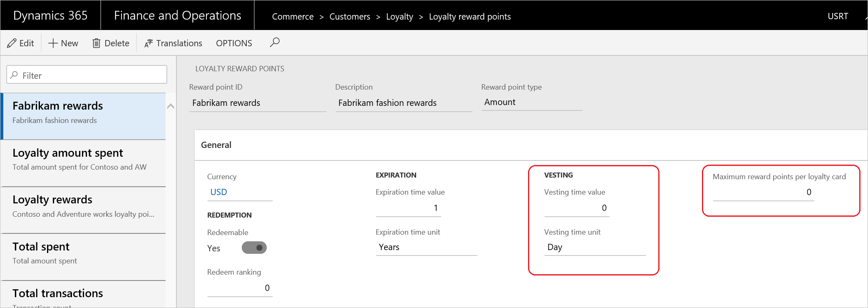The image size is (868, 308).
Task: Click the Filter search box
Action: click(87, 75)
